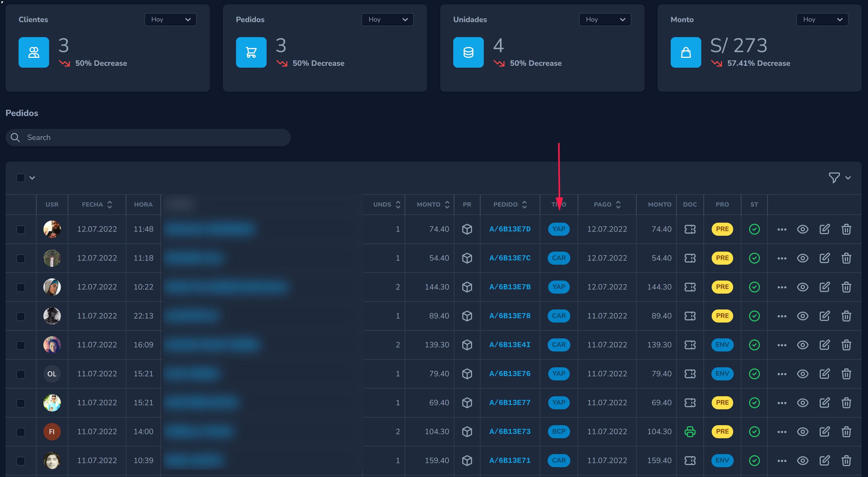This screenshot has height=477, width=868.
Task: Edit order A/6B13E7B using the pencil icon
Action: pos(825,287)
